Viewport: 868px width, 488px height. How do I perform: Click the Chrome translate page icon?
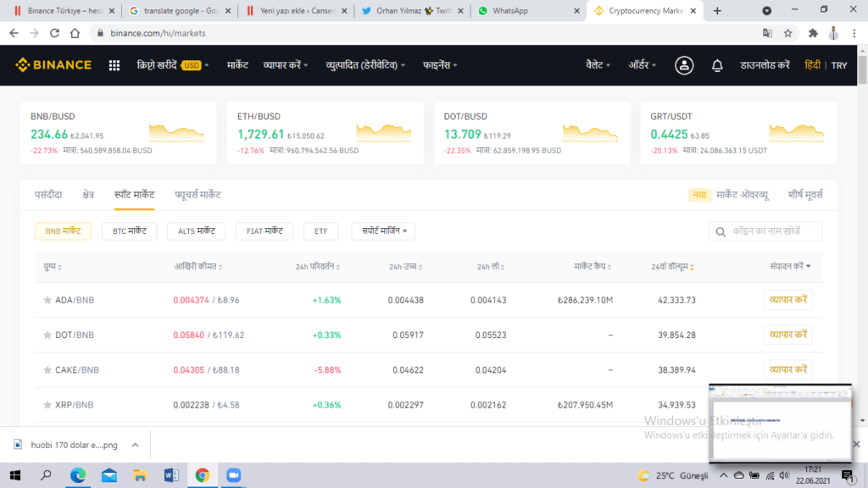[767, 33]
